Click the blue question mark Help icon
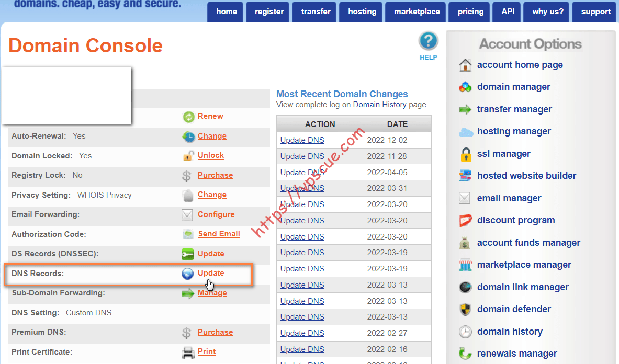The height and width of the screenshot is (364, 619). point(429,41)
